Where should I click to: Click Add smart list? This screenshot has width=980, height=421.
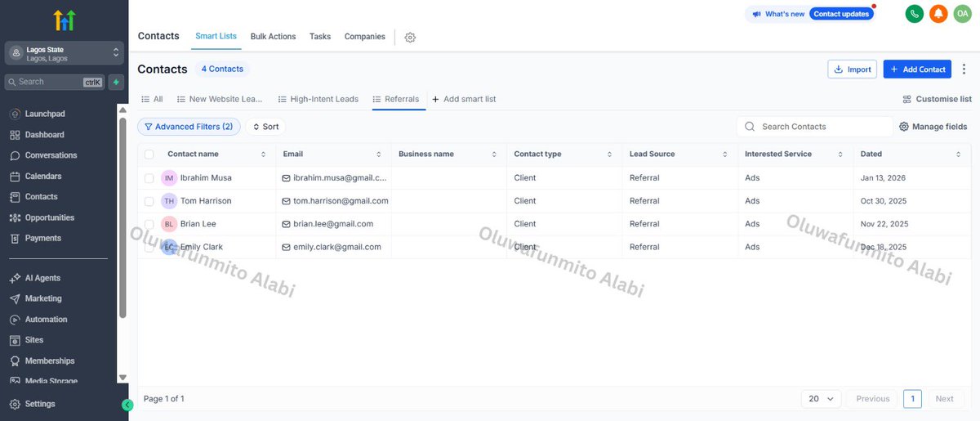point(464,99)
